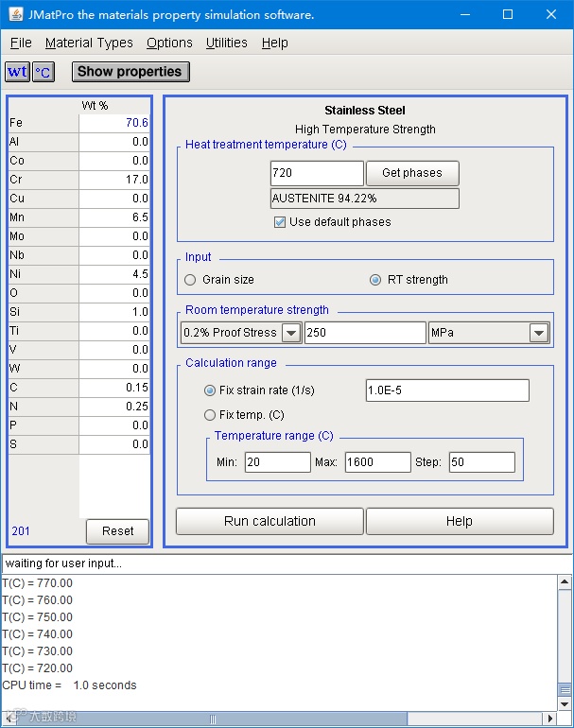This screenshot has height=728, width=574.
Task: Click Reset composition button
Action: [117, 531]
